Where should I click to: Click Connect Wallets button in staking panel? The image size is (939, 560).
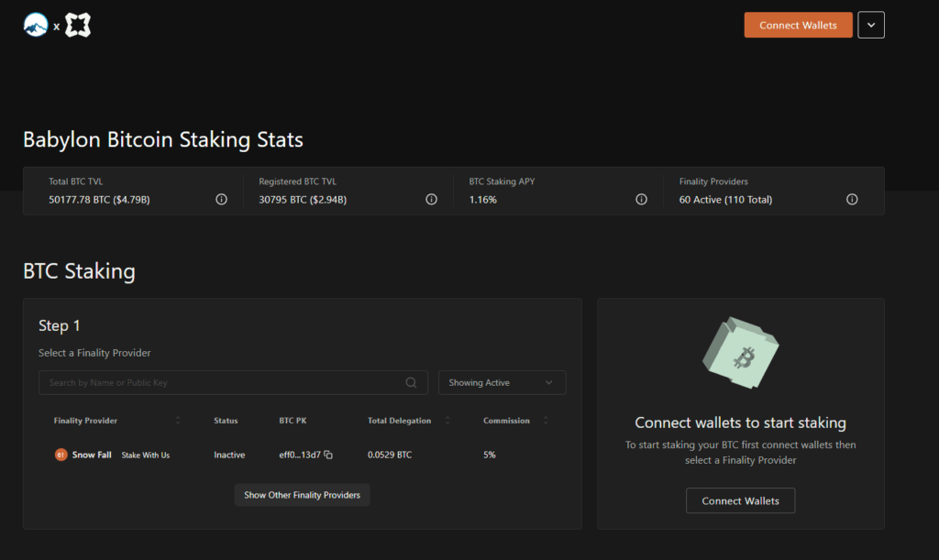(740, 500)
